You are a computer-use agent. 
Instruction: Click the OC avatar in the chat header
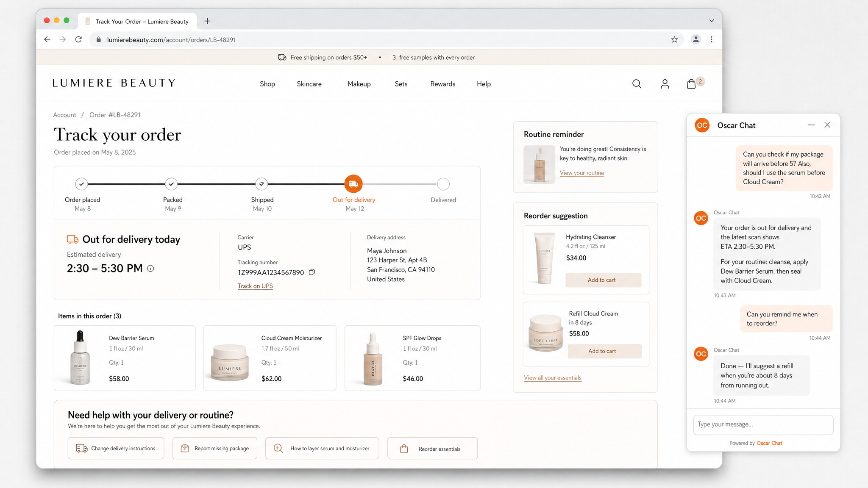pyautogui.click(x=702, y=125)
